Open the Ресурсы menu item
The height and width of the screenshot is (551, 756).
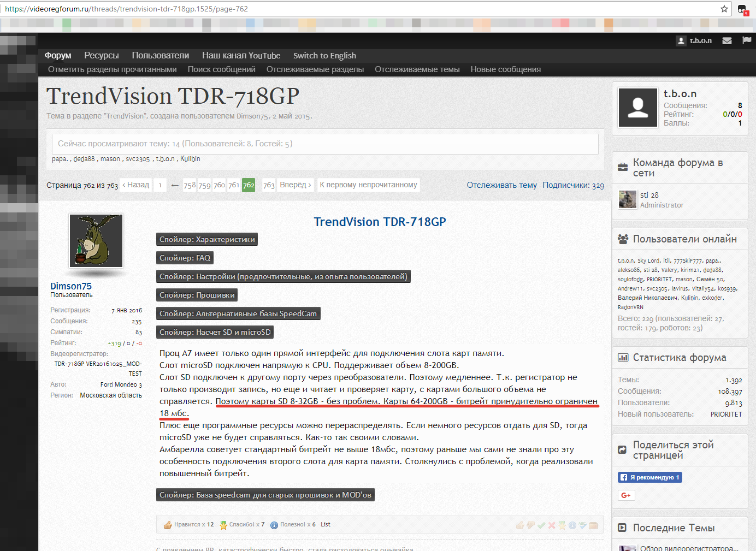pos(101,55)
